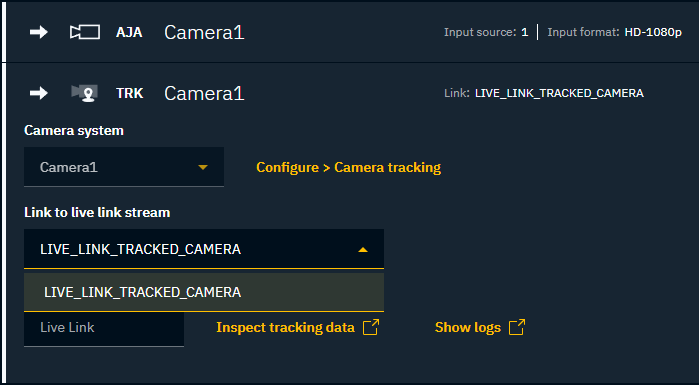Choose the LIVE_LINK_TRACKED_CAMERA option in the list

[204, 292]
